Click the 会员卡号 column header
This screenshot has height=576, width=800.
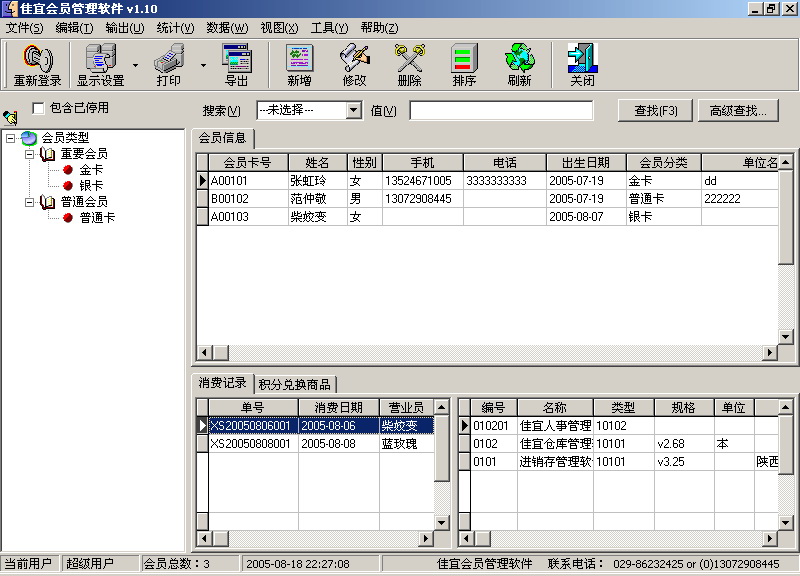(248, 163)
